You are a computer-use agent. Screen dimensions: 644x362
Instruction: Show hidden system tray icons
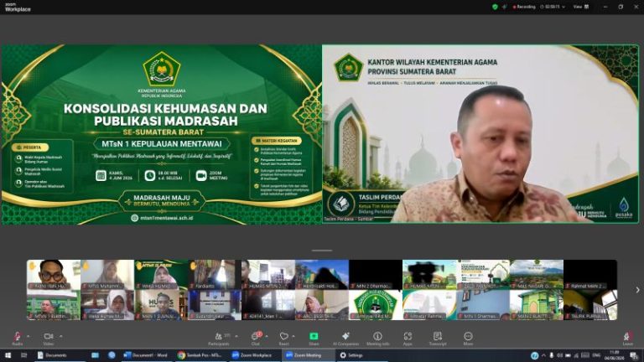coord(543,355)
